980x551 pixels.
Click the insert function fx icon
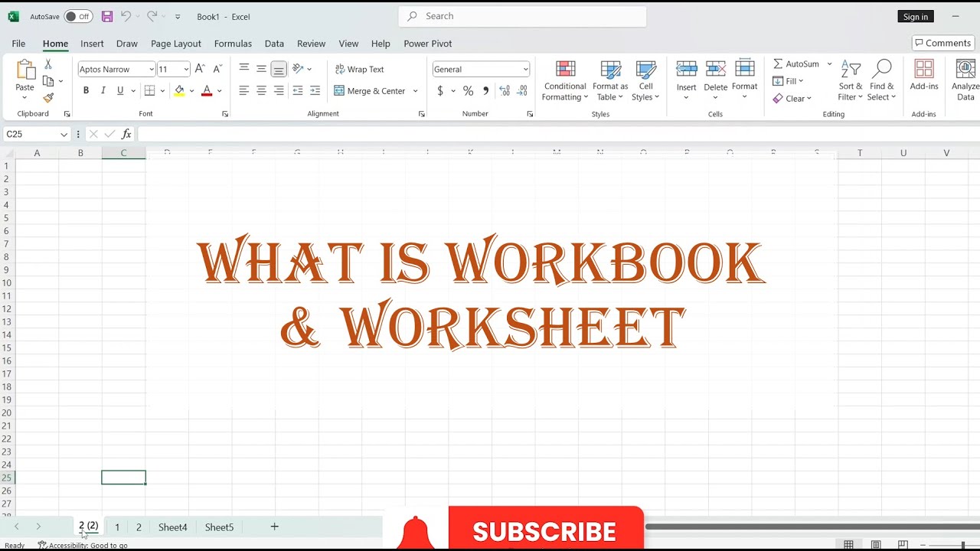[x=127, y=134]
